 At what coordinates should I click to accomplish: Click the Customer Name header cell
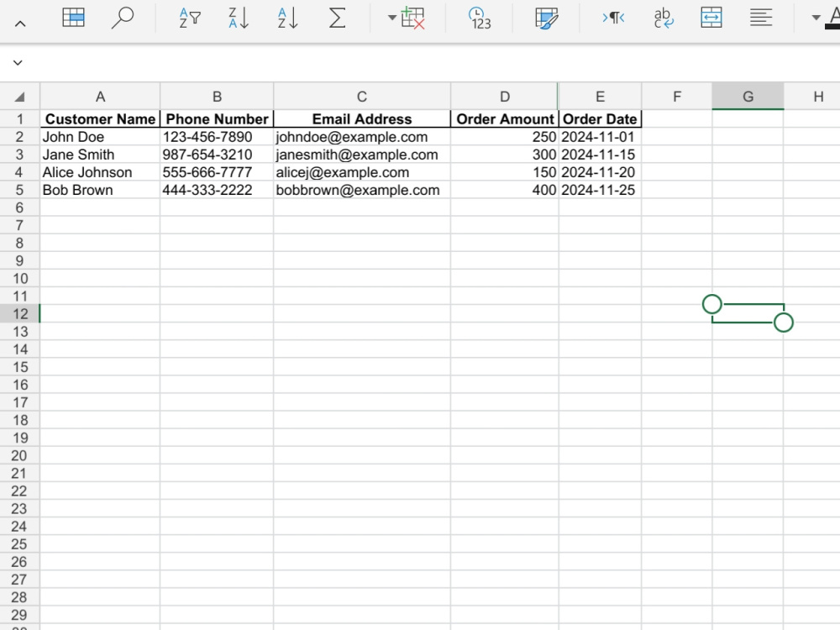pyautogui.click(x=100, y=119)
